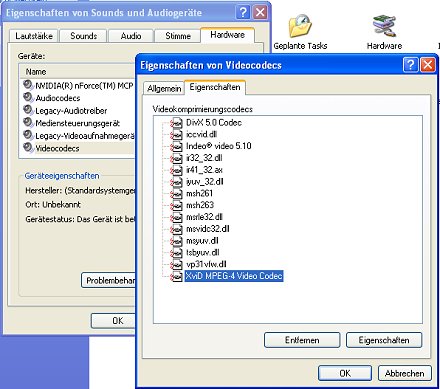Switch to the Audio tab
Image resolution: width=440 pixels, height=389 pixels.
point(131,36)
